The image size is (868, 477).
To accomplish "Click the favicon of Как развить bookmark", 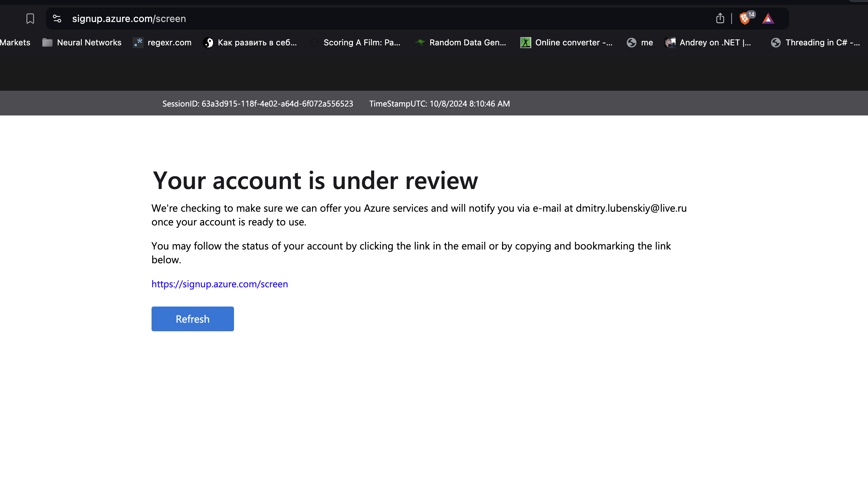I will [x=208, y=42].
